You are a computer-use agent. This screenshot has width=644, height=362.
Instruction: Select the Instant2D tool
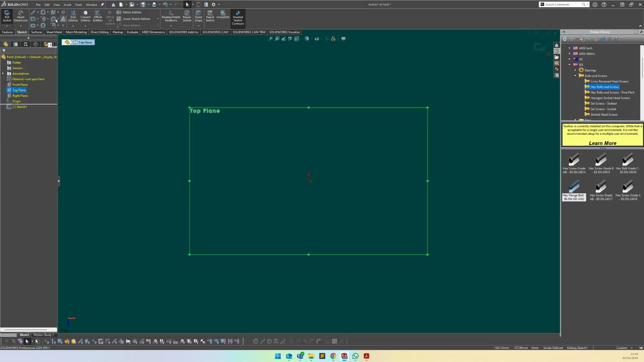223,15
